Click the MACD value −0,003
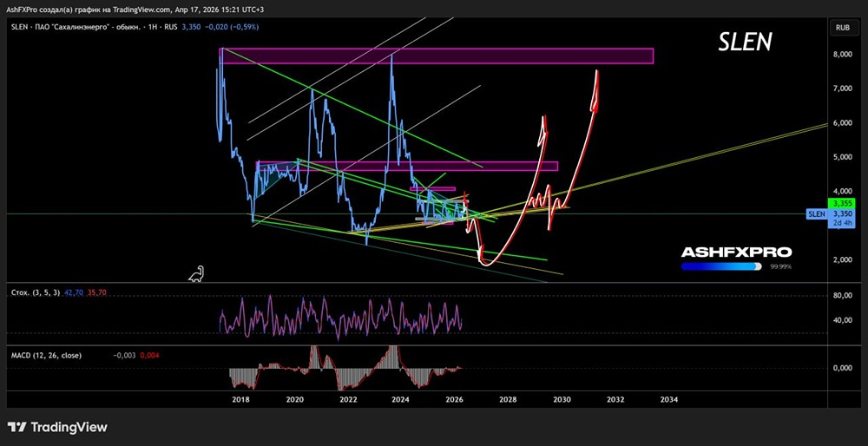 coord(124,355)
